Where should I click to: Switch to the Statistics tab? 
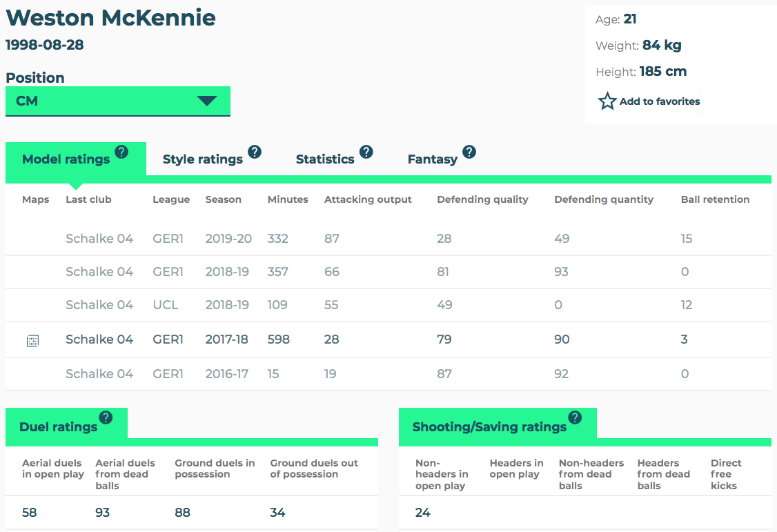pyautogui.click(x=324, y=159)
